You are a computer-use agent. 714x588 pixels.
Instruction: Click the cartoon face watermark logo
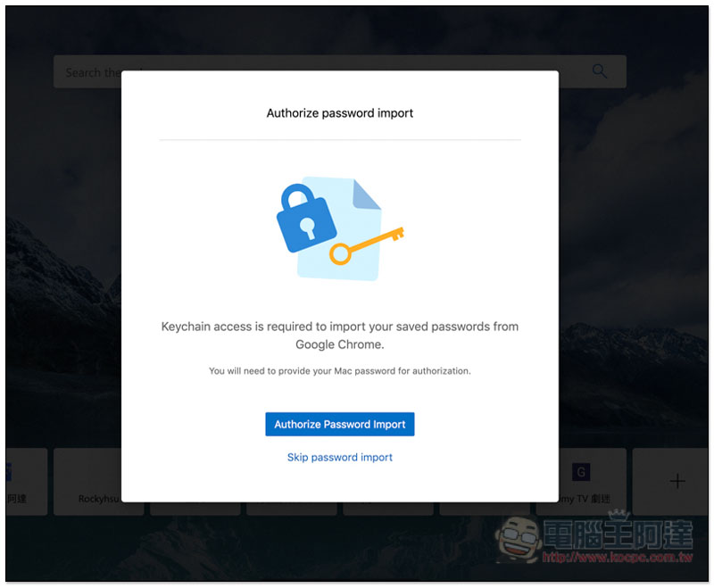coord(519,538)
